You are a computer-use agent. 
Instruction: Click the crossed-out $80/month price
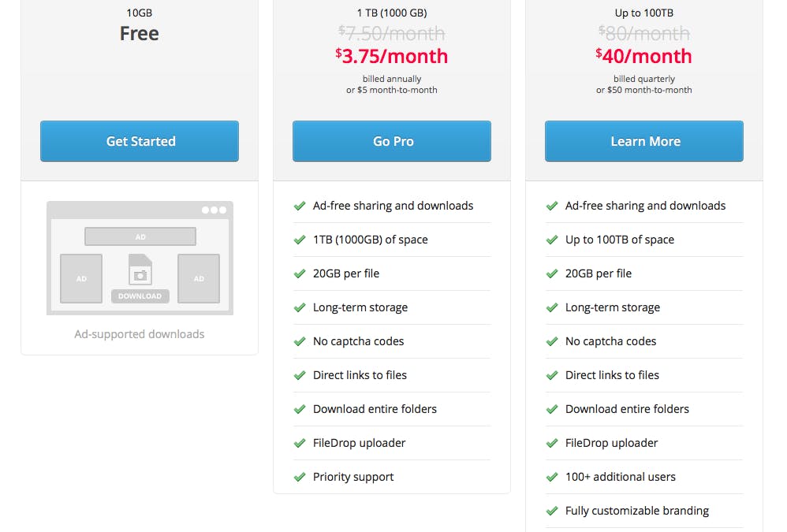pyautogui.click(x=644, y=33)
